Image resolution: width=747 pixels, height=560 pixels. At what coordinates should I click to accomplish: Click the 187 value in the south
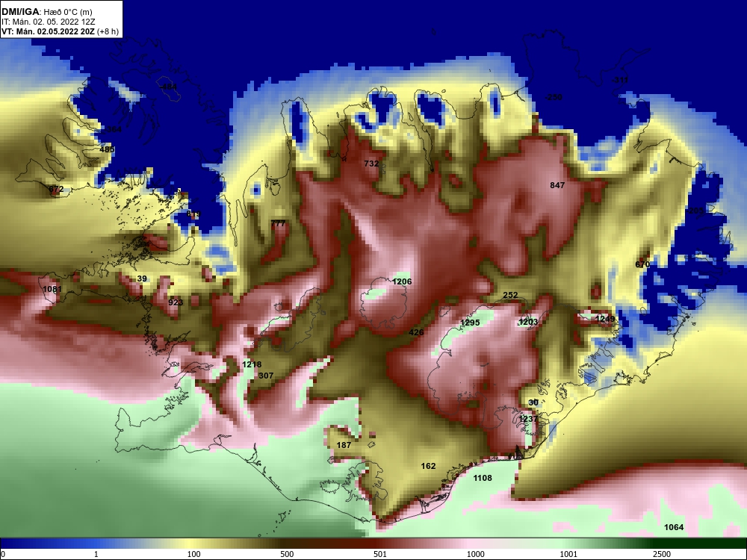click(344, 445)
